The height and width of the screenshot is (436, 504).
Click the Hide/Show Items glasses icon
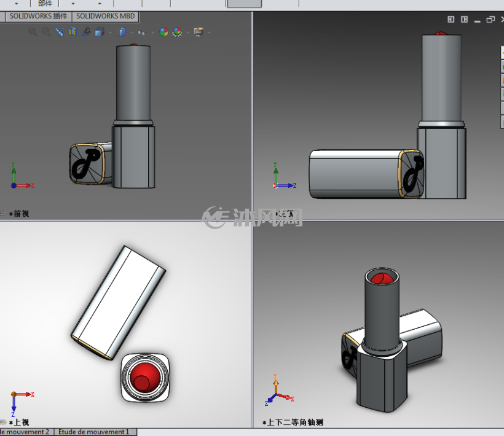click(142, 32)
